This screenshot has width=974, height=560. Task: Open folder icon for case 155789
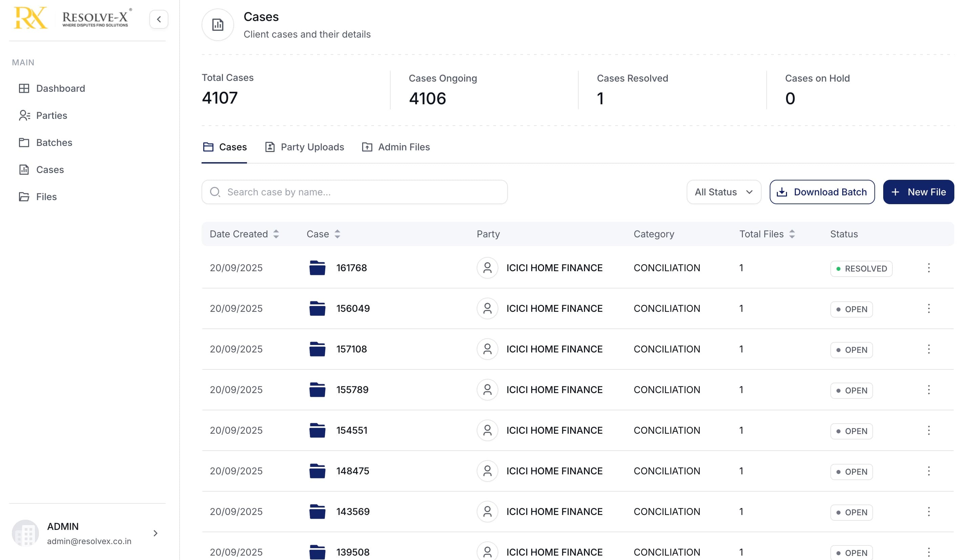click(x=317, y=390)
